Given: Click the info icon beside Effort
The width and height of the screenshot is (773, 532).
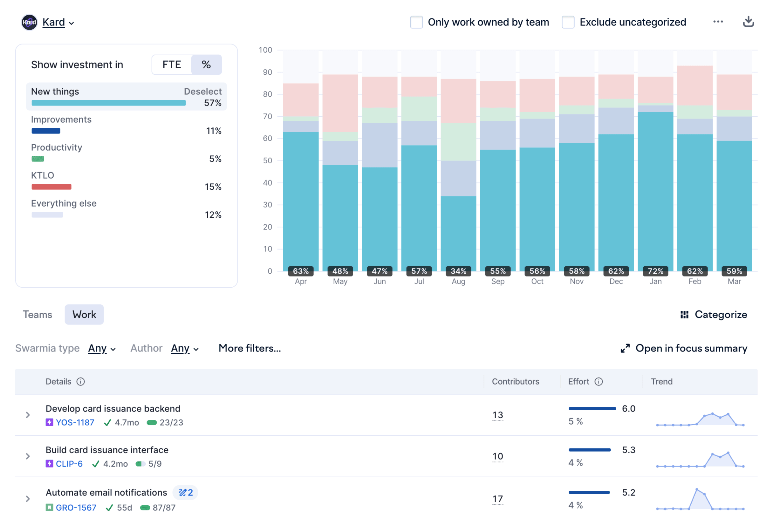Looking at the screenshot, I should click(598, 381).
